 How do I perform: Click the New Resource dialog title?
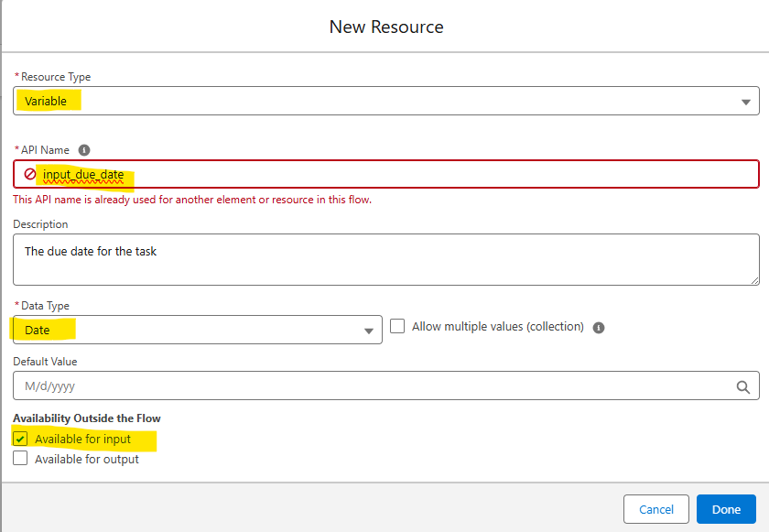click(385, 27)
